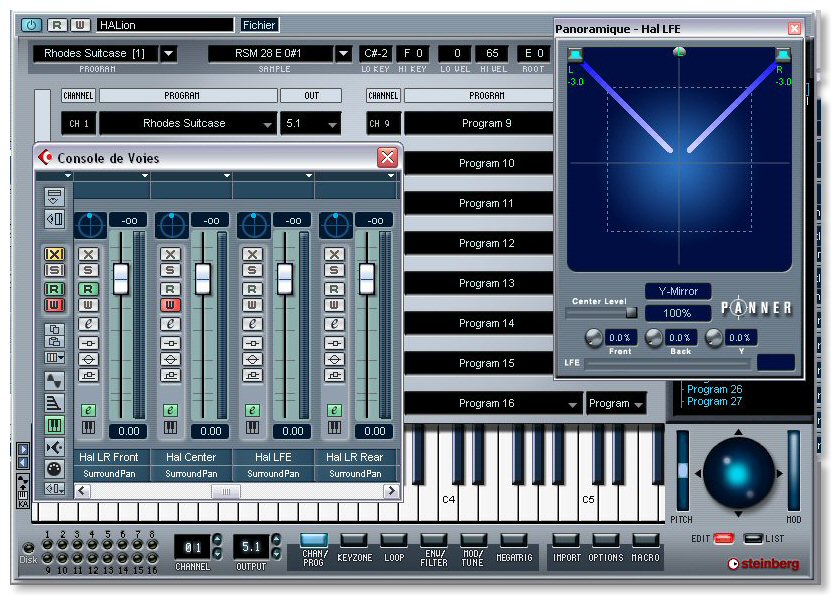Toggle MIDI channels visibility with the MIDI connector icon
This screenshot has height=595, width=831.
(54, 469)
